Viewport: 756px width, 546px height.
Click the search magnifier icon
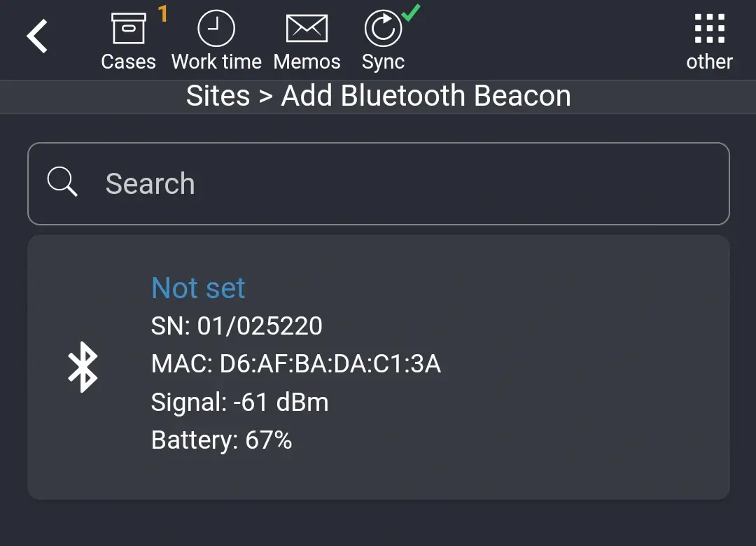click(x=62, y=181)
